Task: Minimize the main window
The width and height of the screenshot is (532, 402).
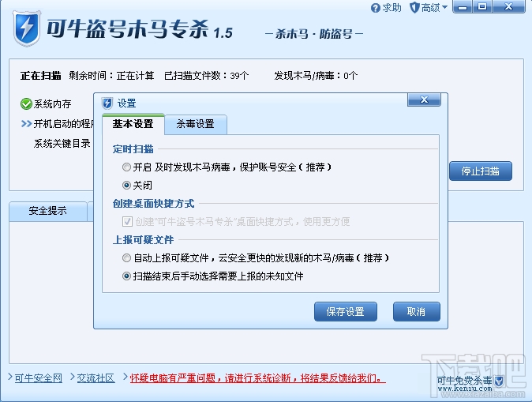Action: [x=462, y=7]
